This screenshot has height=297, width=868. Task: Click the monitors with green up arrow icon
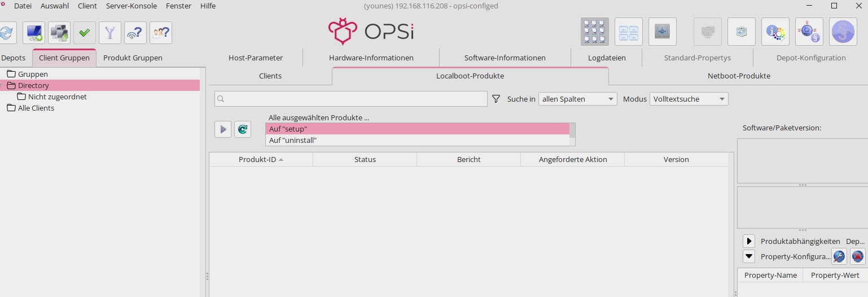[x=59, y=33]
